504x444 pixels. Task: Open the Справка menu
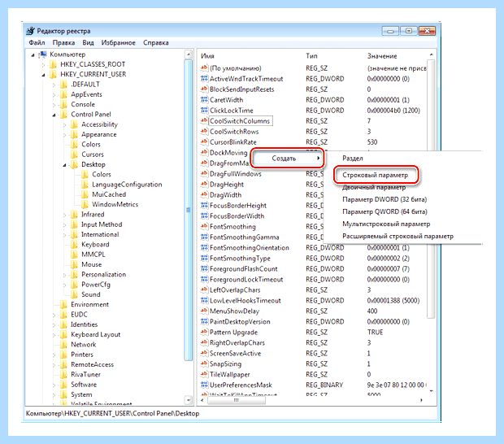tap(156, 43)
